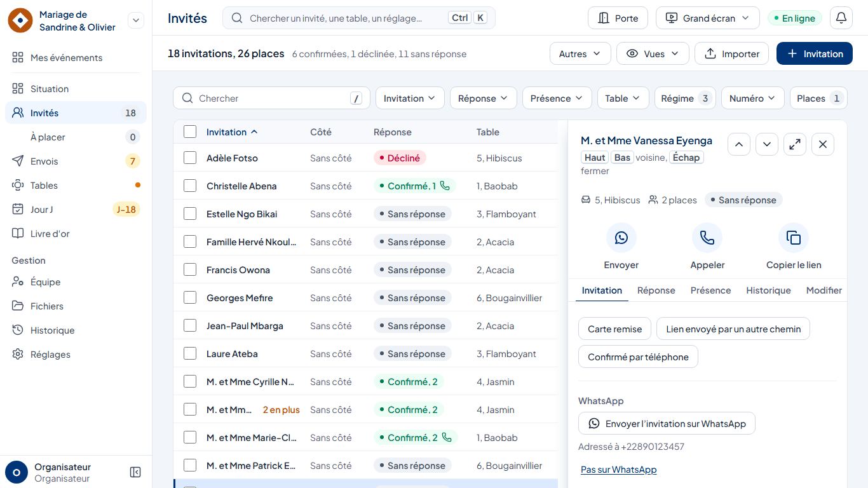Image resolution: width=868 pixels, height=488 pixels.
Task: Open Envois in sidebar
Action: pyautogui.click(x=76, y=161)
